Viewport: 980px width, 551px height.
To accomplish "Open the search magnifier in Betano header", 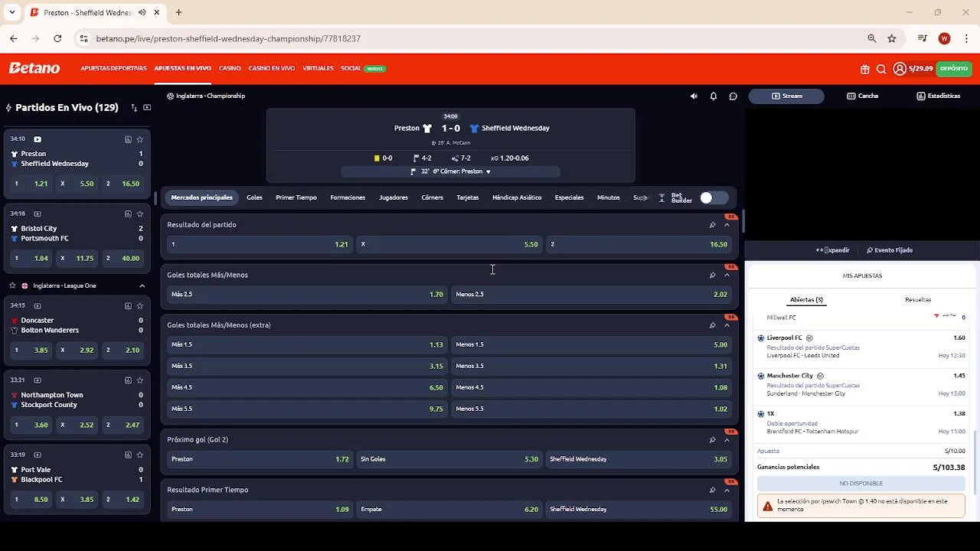I will point(881,69).
